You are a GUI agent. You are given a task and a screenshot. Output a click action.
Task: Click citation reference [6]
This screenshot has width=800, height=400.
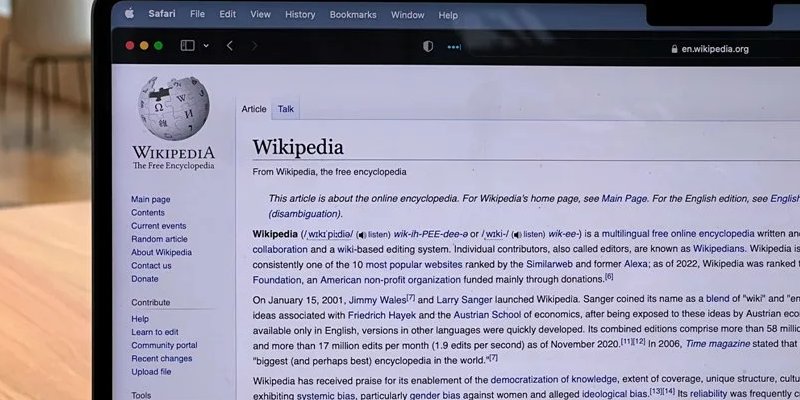click(609, 277)
